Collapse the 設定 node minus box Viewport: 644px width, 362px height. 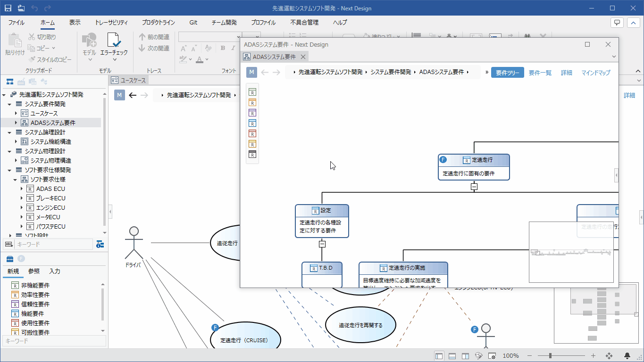click(322, 244)
